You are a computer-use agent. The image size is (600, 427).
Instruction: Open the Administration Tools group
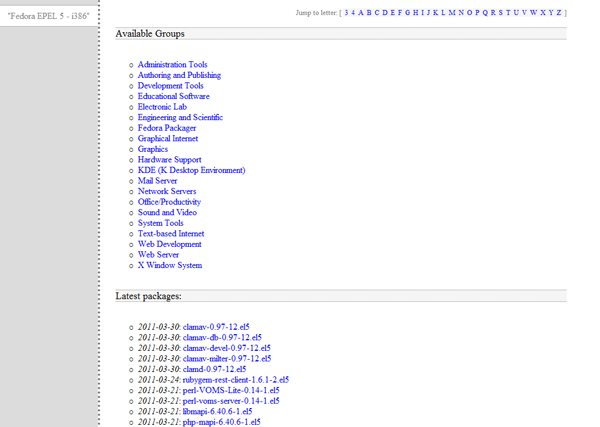pyautogui.click(x=173, y=65)
